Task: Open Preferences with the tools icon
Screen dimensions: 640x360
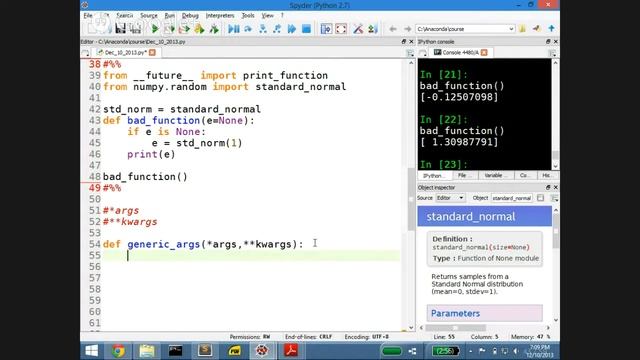Action: [358, 29]
